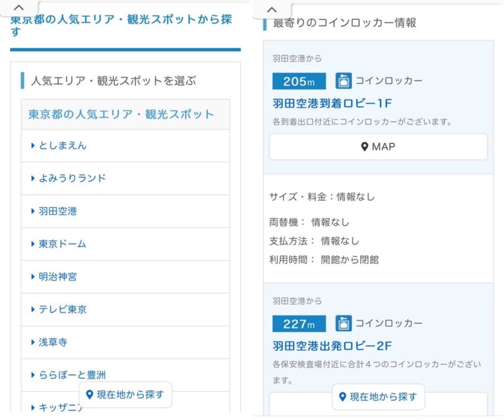Click 両替機： 情報なし text
This screenshot has height=420, width=504.
coord(309,222)
